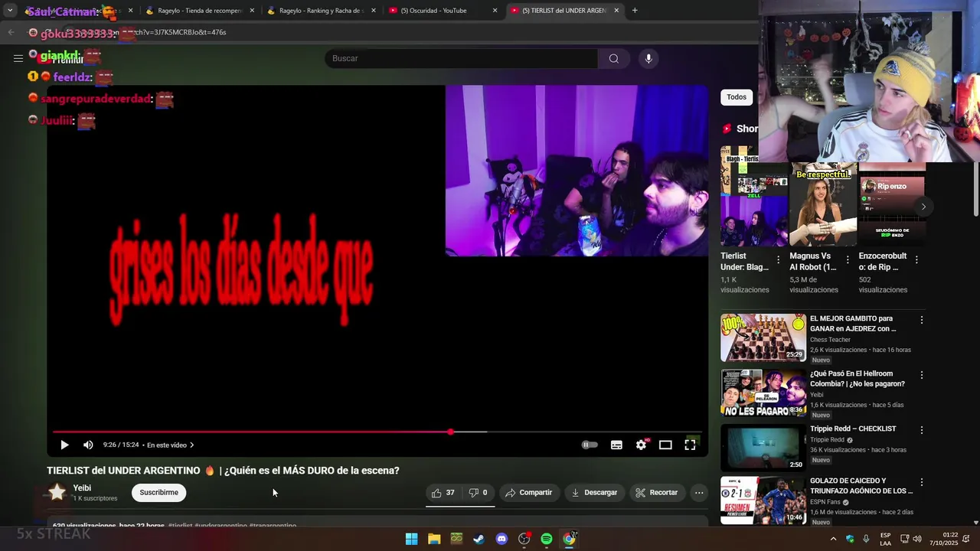Switch to the 'Rageylo - Tienda de recompensas' tab

[x=198, y=11]
